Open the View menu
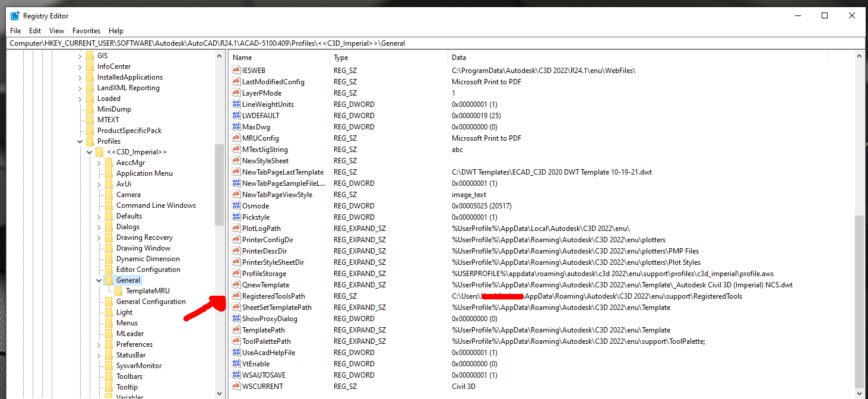Viewport: 868px width, 399px height. tap(56, 30)
